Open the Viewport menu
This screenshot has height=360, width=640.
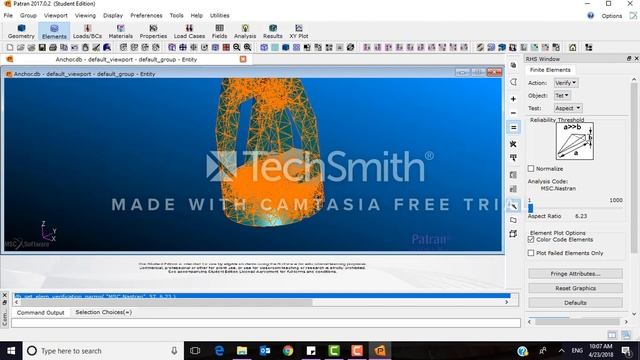tap(56, 16)
